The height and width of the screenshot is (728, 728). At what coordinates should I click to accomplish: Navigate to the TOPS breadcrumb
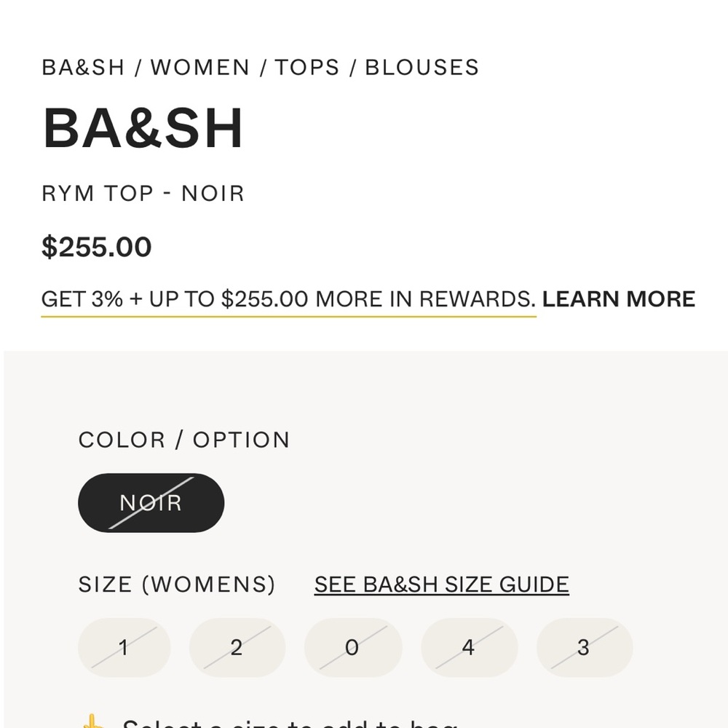pos(307,68)
